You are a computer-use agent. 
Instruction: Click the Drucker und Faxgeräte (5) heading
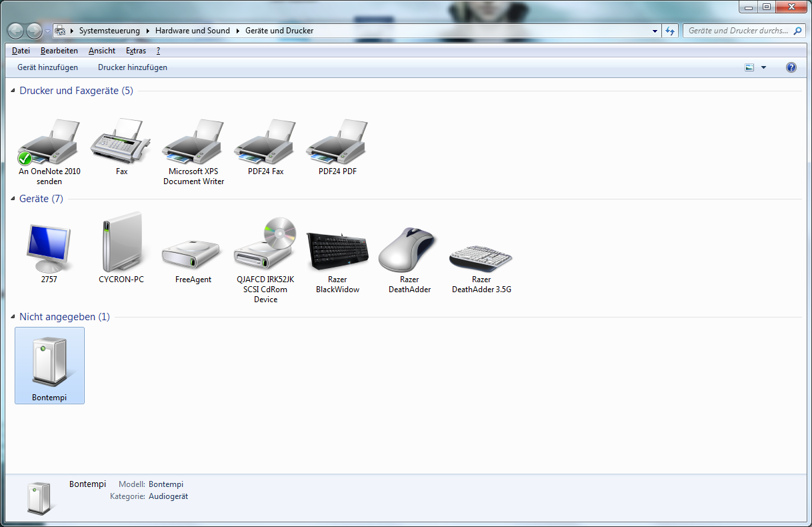76,91
